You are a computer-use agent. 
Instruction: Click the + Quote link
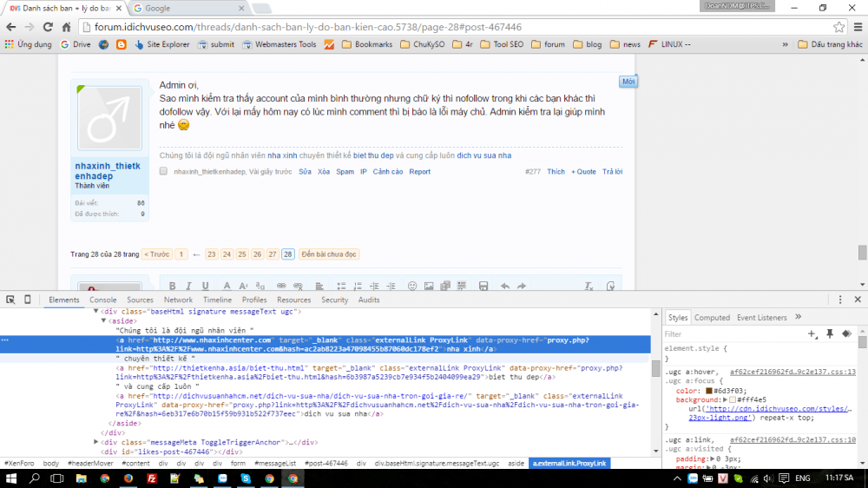click(583, 172)
